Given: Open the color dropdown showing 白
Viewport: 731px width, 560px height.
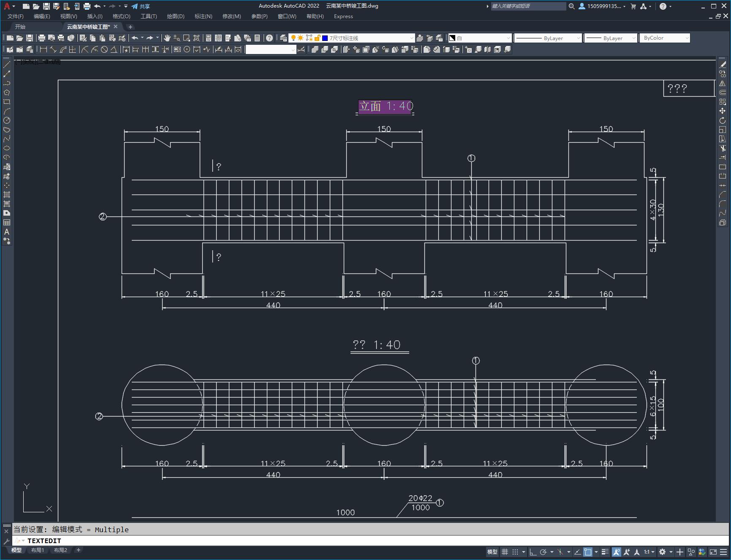Looking at the screenshot, I should pyautogui.click(x=480, y=38).
